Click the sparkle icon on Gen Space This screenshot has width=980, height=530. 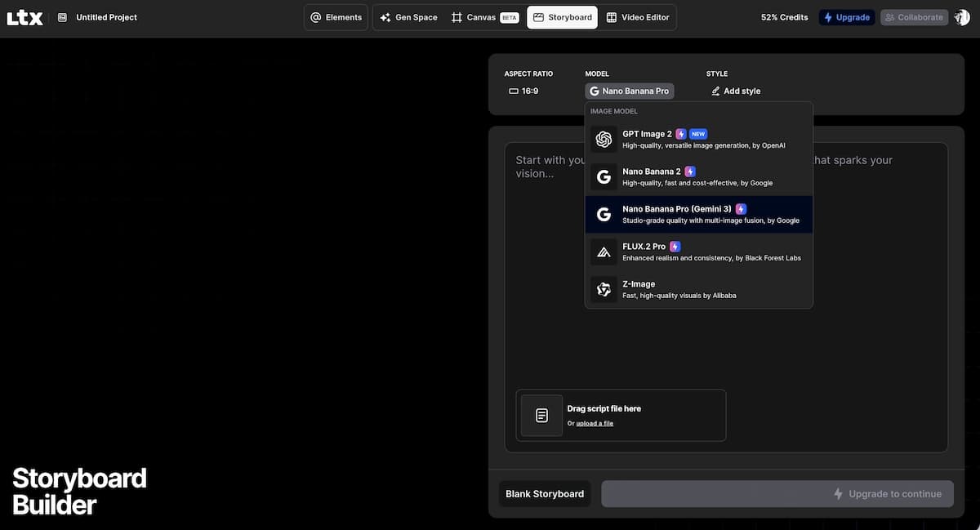(385, 17)
